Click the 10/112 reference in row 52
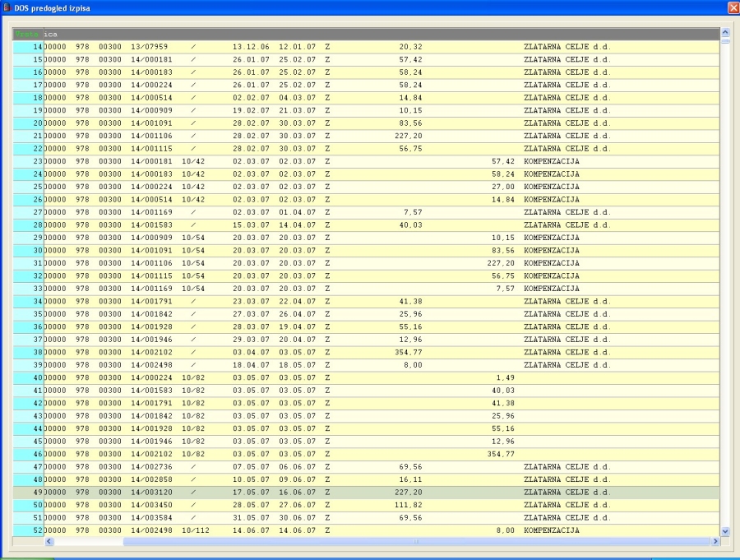740x560 pixels. point(196,530)
